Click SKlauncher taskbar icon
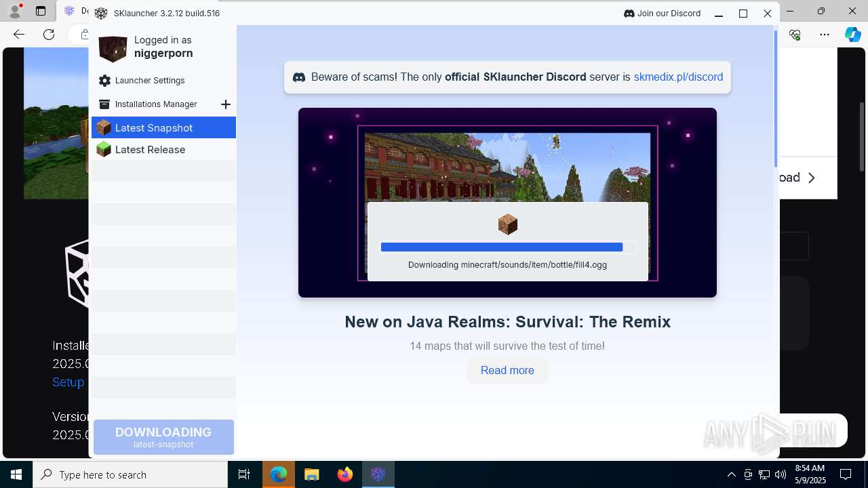 coord(378,474)
